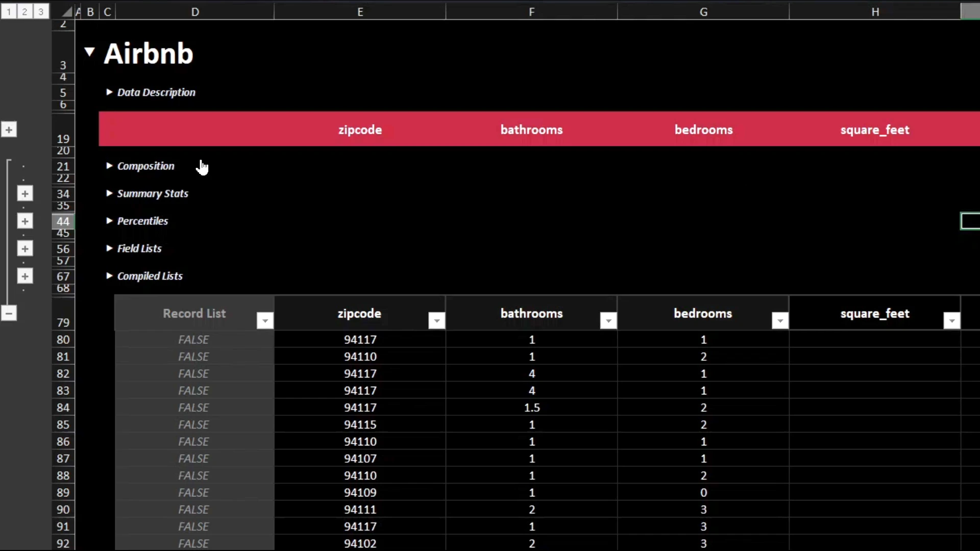Viewport: 980px width, 551px height.
Task: Show outline level 1
Action: 9,12
